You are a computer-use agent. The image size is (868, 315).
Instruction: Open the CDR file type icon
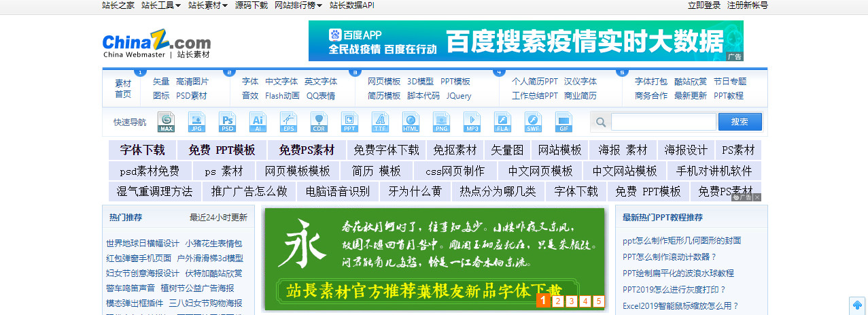pos(319,122)
